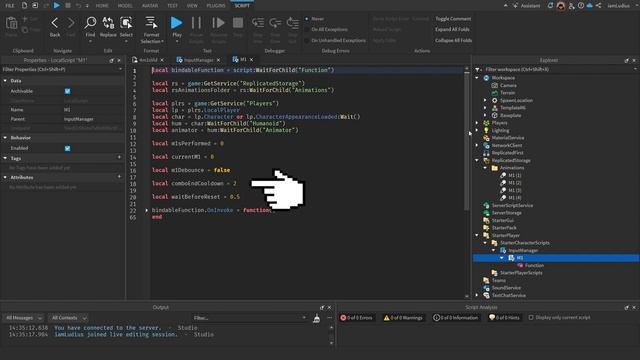Collapse the Workspace tree node
This screenshot has width=640, height=360.
(477, 78)
